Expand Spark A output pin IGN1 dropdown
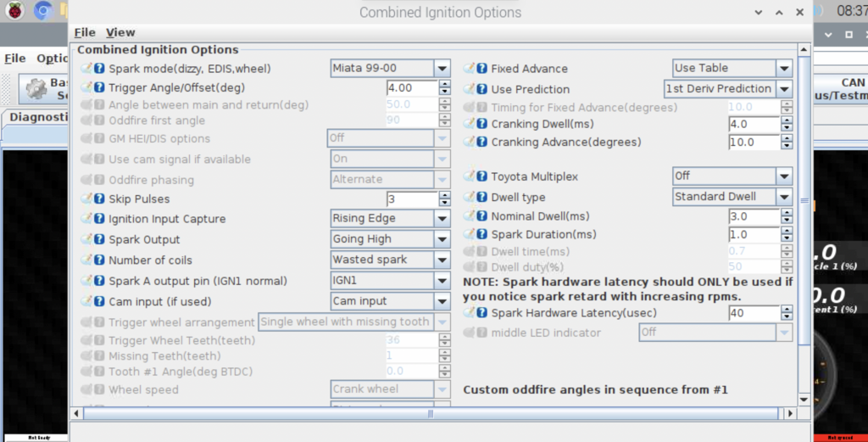This screenshot has height=442, width=868. pos(390,280)
